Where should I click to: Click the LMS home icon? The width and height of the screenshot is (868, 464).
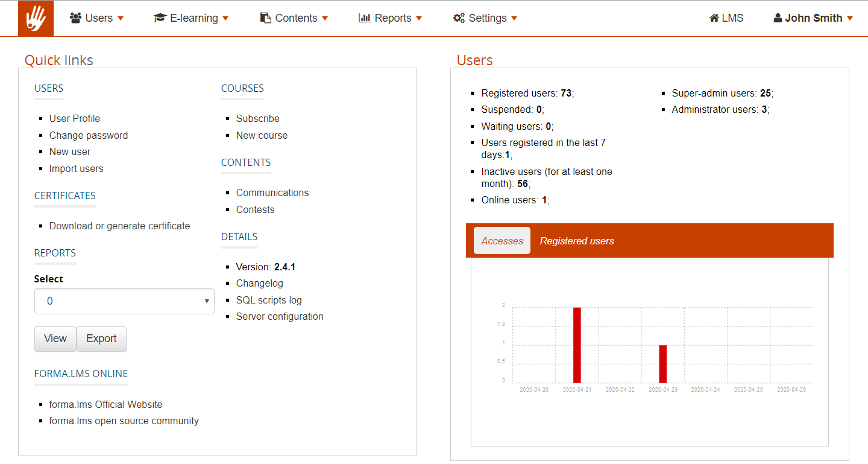click(714, 18)
